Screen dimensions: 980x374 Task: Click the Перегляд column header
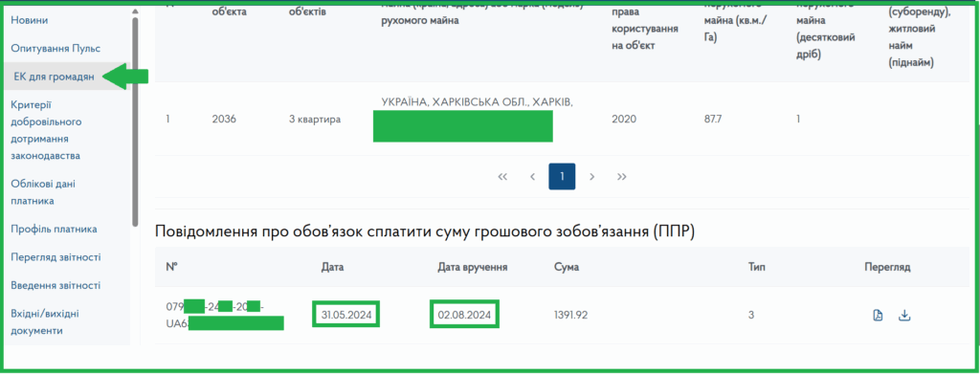(x=887, y=267)
